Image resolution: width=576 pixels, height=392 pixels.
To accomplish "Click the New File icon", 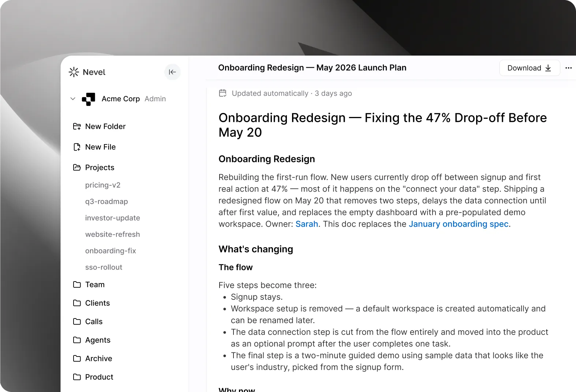I will tap(77, 147).
